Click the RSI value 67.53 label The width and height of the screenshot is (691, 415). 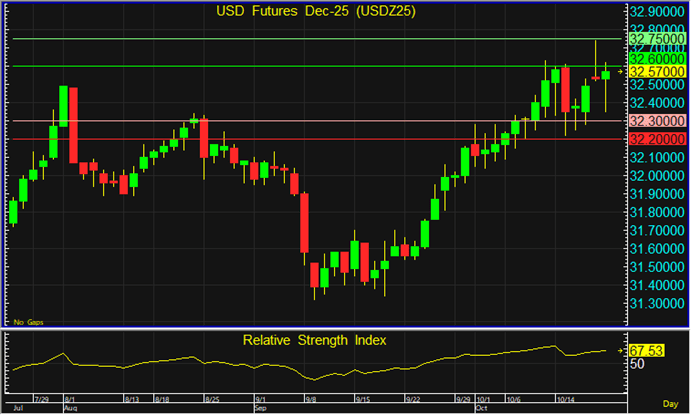click(648, 351)
